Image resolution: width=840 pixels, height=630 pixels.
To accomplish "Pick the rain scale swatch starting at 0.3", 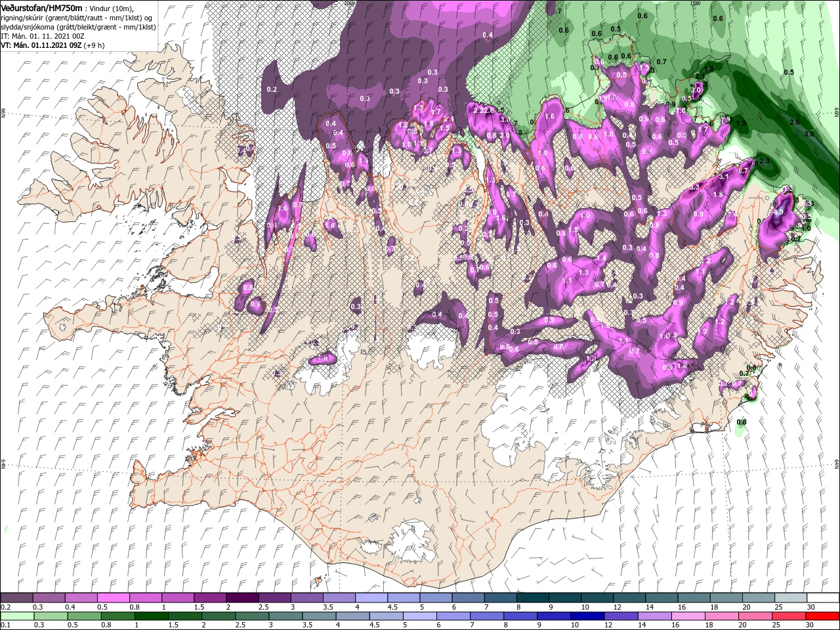I will point(49,616).
